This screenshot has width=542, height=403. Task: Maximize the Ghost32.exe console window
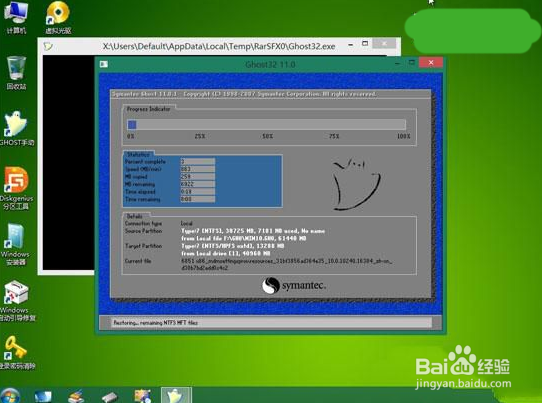[x=365, y=44]
